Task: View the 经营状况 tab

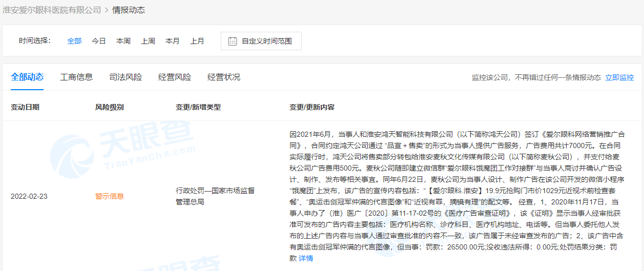Action: (x=224, y=77)
